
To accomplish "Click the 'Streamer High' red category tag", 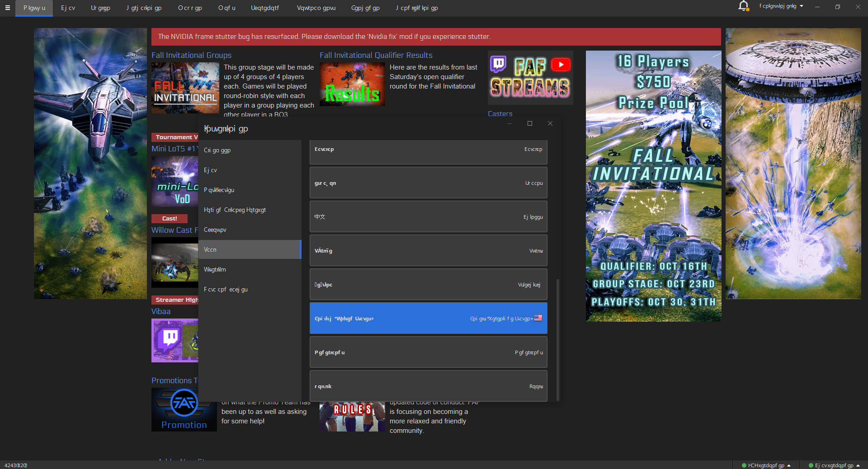I will point(175,300).
